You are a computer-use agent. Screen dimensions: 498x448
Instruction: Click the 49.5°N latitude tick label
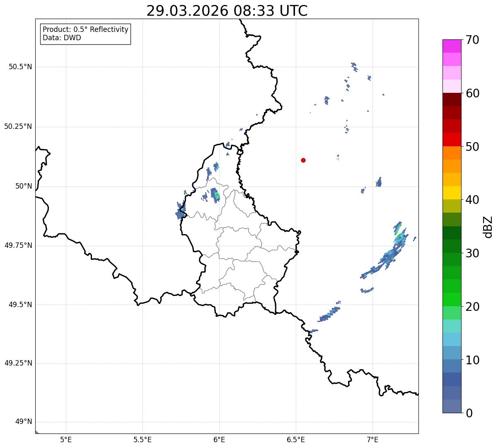[20, 305]
